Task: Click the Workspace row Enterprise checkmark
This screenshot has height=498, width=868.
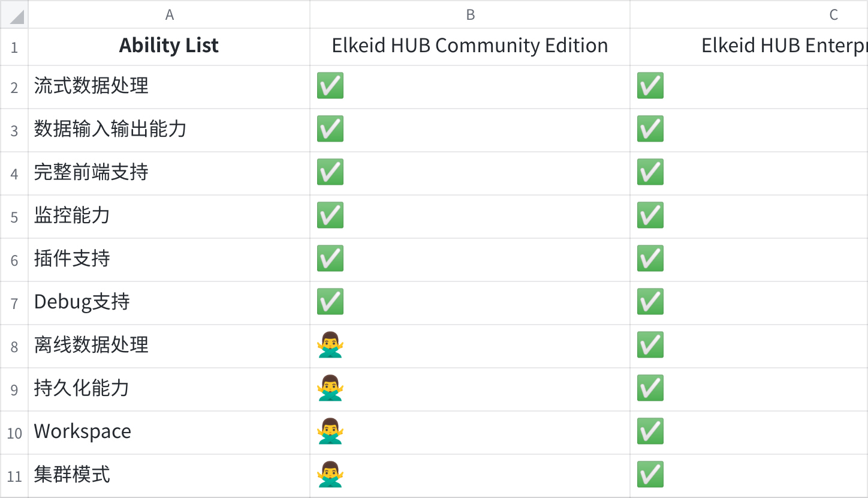Action: point(650,431)
